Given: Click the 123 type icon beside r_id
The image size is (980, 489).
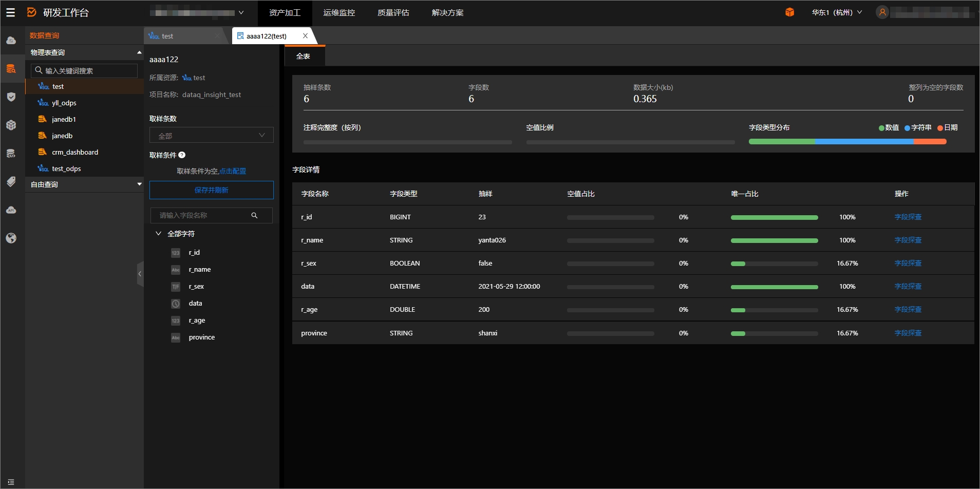Looking at the screenshot, I should click(176, 253).
